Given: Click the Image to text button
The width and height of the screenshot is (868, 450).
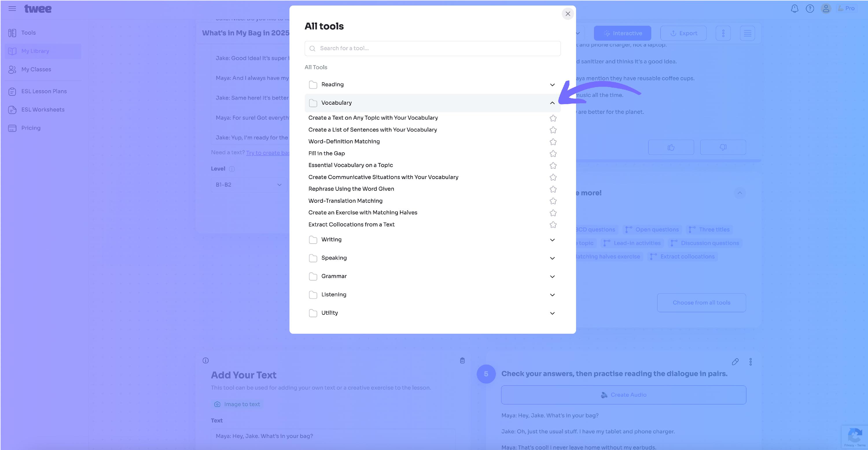Looking at the screenshot, I should click(238, 404).
